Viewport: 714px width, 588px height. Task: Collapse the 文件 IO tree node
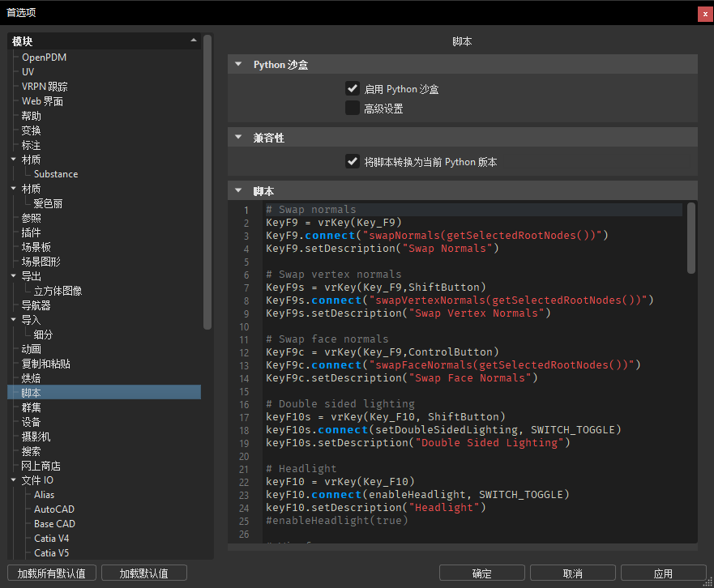(13, 479)
